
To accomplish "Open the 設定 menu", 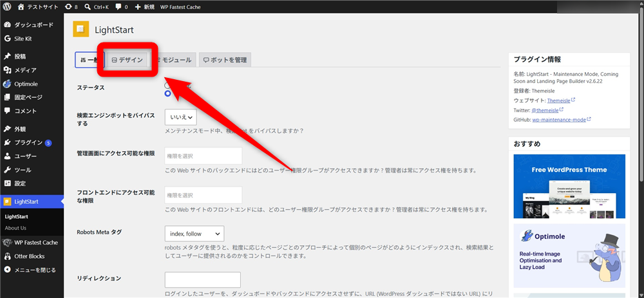I will (x=32, y=183).
